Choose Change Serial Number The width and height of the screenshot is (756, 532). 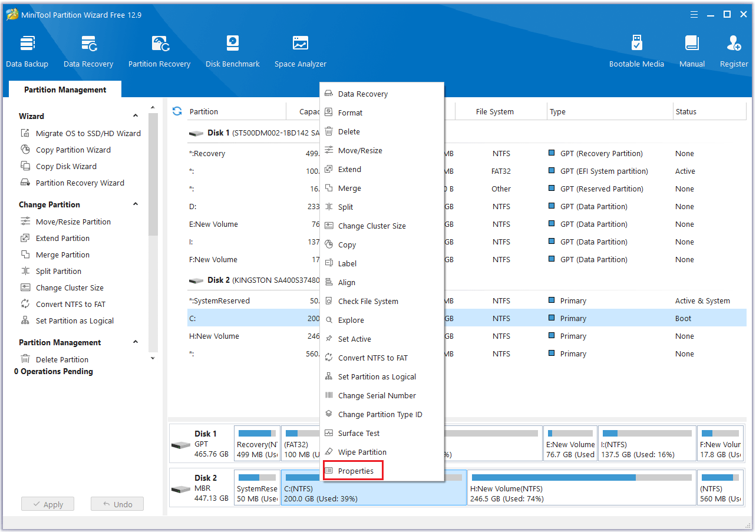381,395
